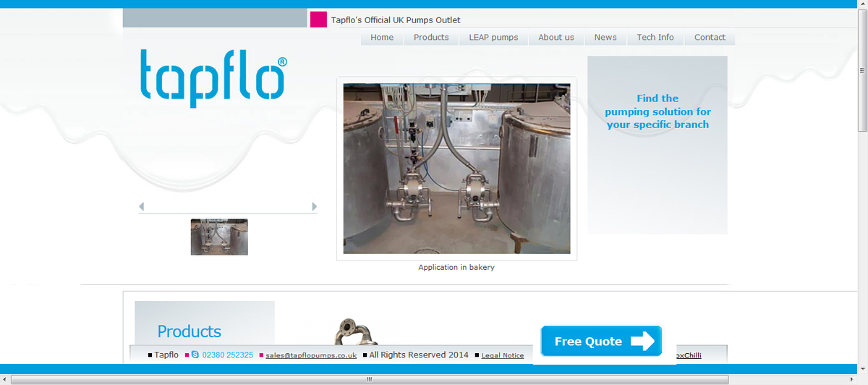Click the BoxChilli footer link
868x385 pixels.
click(x=688, y=355)
